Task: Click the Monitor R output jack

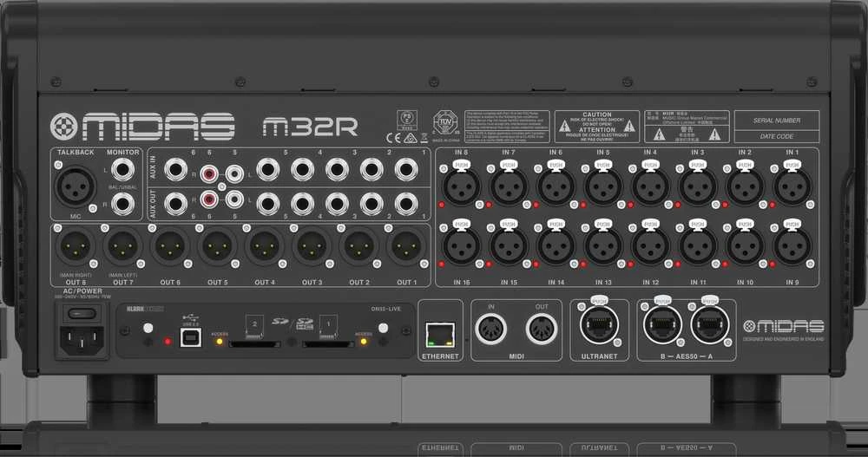Action: click(x=123, y=204)
